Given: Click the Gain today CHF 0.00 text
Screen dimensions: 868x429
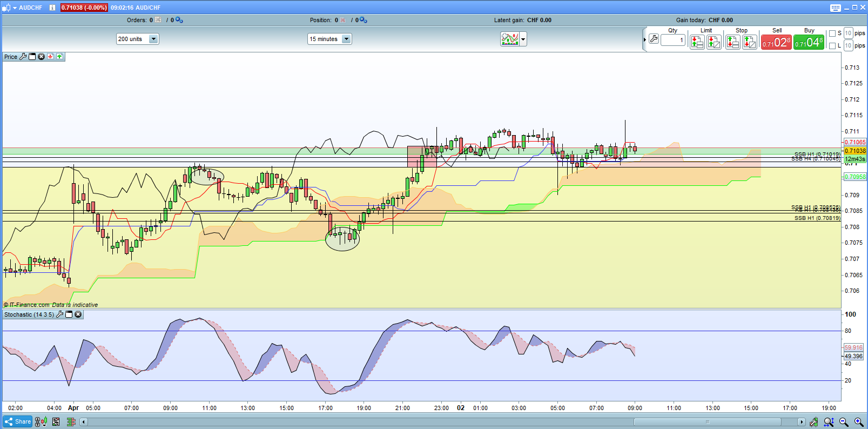Looking at the screenshot, I should [x=704, y=20].
